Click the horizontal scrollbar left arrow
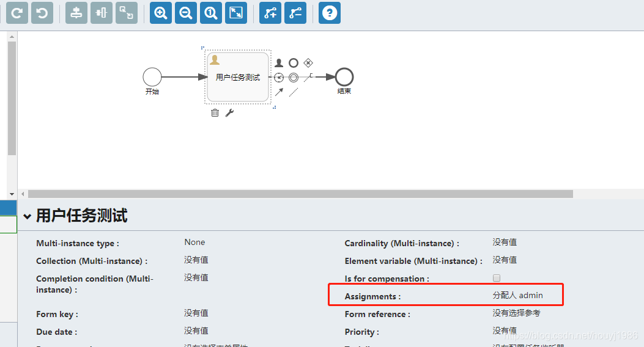The width and height of the screenshot is (644, 347). pyautogui.click(x=23, y=194)
